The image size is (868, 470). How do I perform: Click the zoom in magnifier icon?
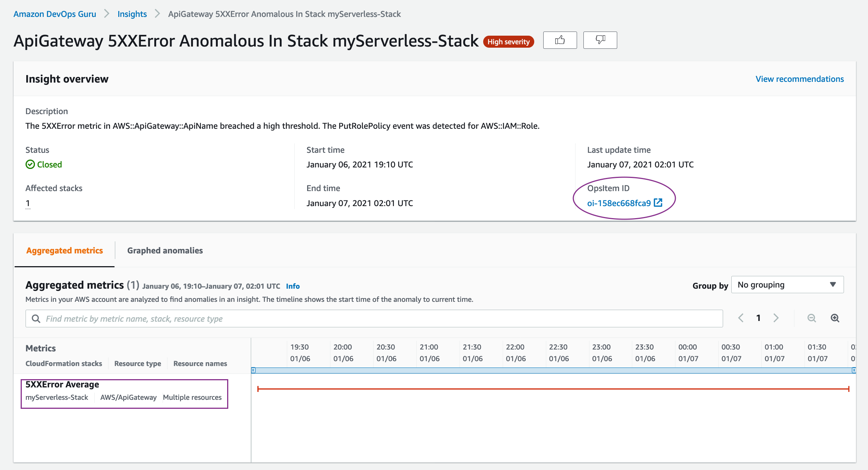click(x=835, y=318)
